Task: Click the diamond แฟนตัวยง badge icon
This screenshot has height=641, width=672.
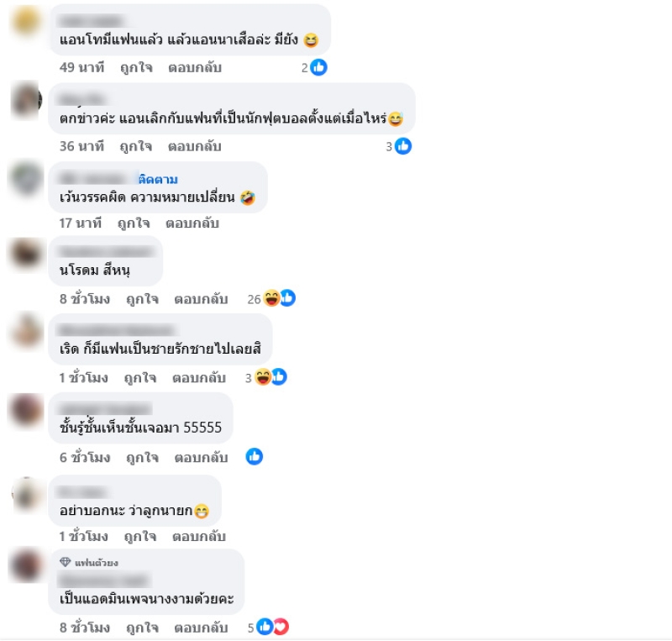Action: click(x=66, y=562)
